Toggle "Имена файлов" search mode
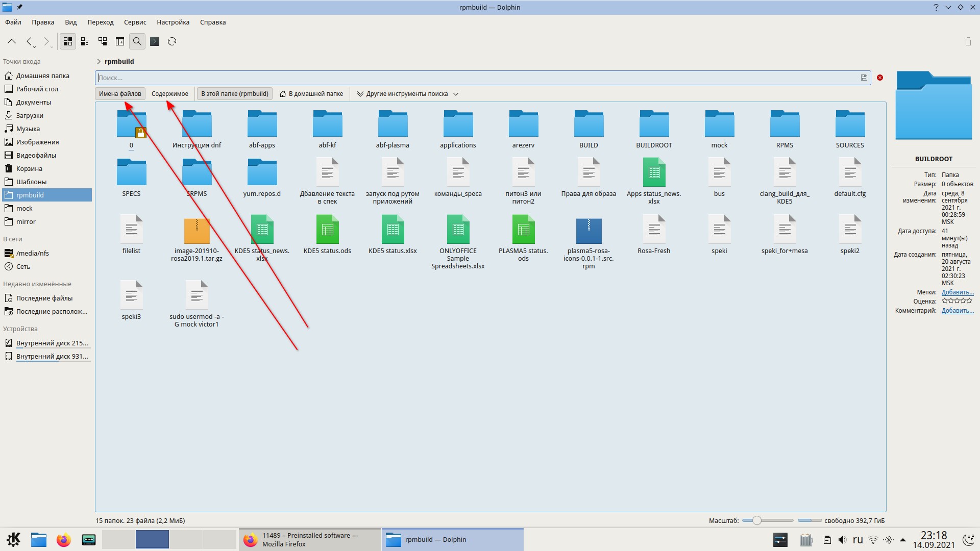The width and height of the screenshot is (980, 551). click(x=120, y=94)
